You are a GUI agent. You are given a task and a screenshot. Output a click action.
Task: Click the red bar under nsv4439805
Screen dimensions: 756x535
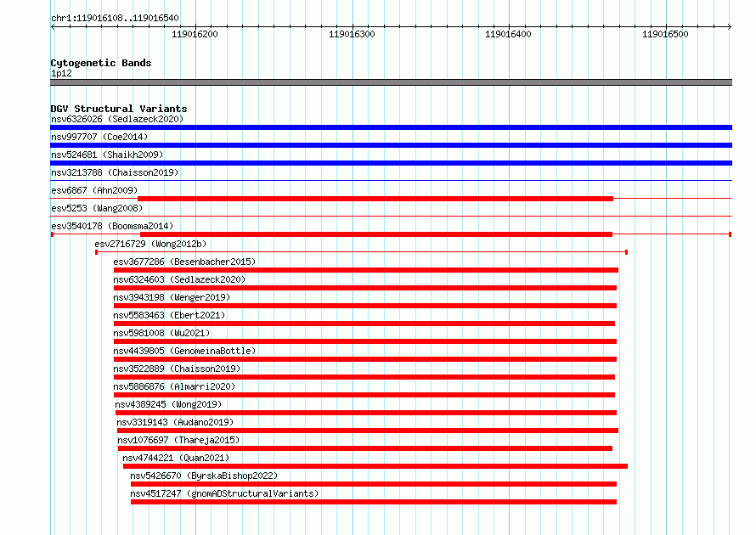click(x=365, y=359)
